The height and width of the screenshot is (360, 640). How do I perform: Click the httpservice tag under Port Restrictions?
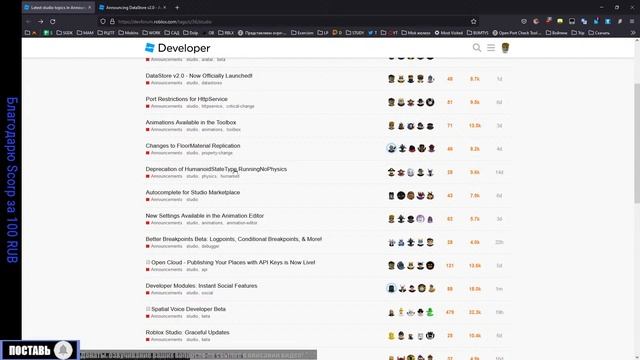click(212, 106)
